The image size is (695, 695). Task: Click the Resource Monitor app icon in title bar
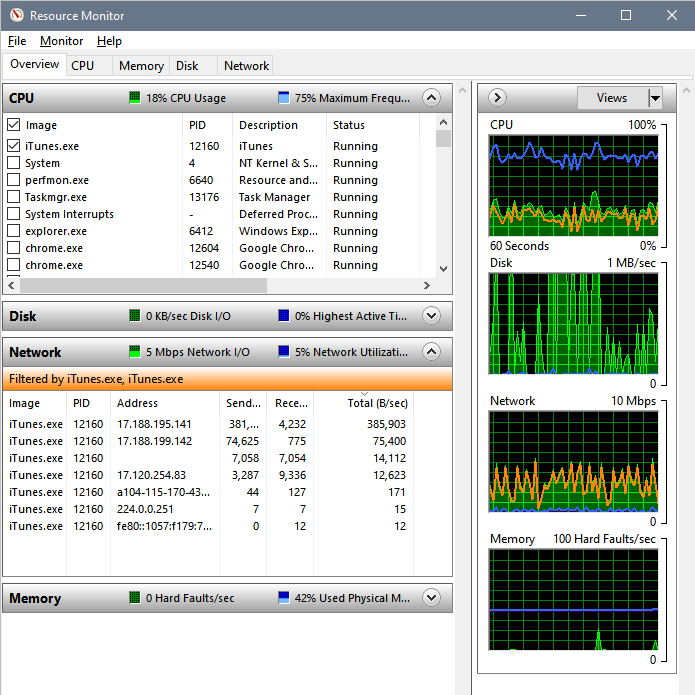15,16
